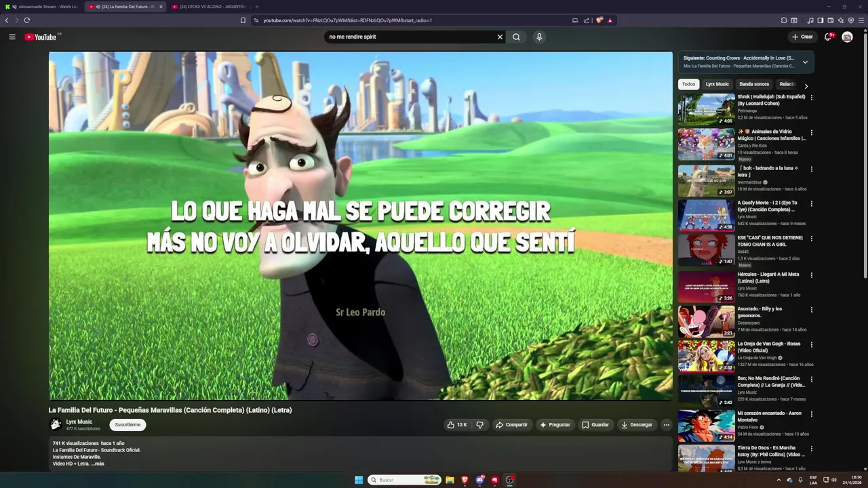Open the YouTube hamburger guide menu
Image resolution: width=868 pixels, height=488 pixels.
tap(12, 37)
